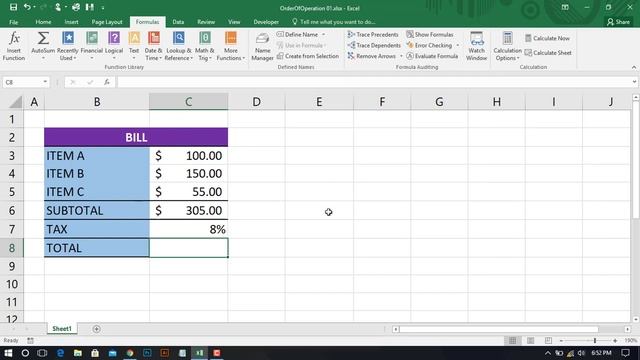The height and width of the screenshot is (360, 640).
Task: Switch to Normal view icon
Action: pyautogui.click(x=513, y=340)
